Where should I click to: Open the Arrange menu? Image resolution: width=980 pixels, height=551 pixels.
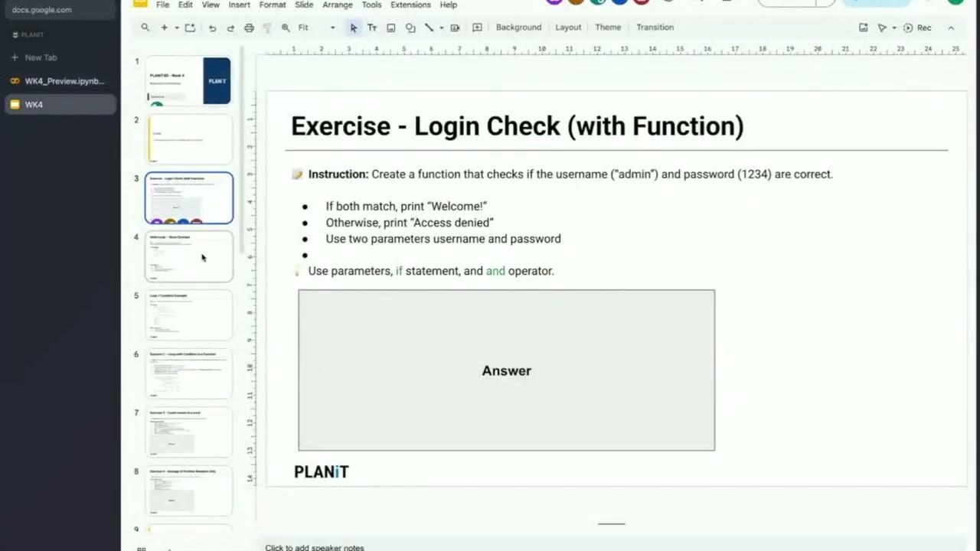tap(338, 5)
